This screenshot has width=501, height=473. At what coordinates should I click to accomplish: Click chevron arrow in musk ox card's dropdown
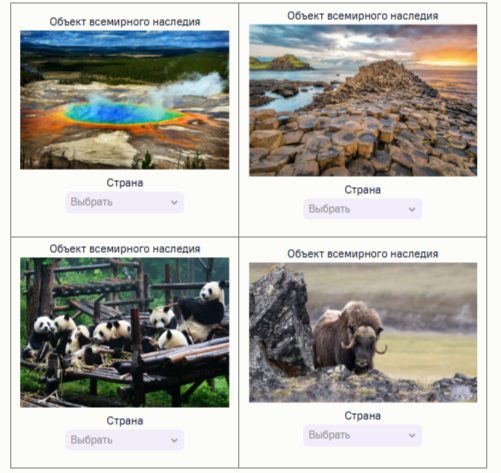tap(412, 435)
